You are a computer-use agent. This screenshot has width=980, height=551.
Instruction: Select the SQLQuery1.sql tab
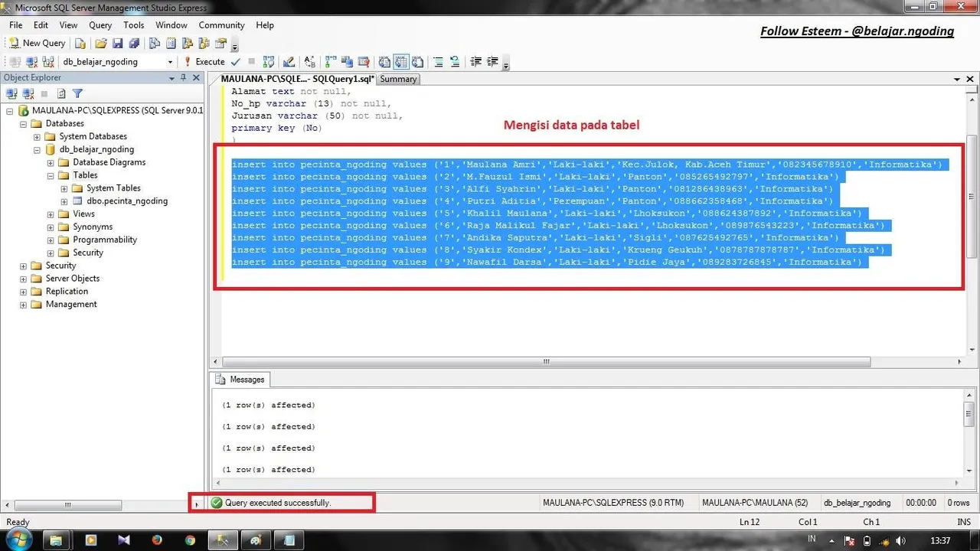coord(297,79)
